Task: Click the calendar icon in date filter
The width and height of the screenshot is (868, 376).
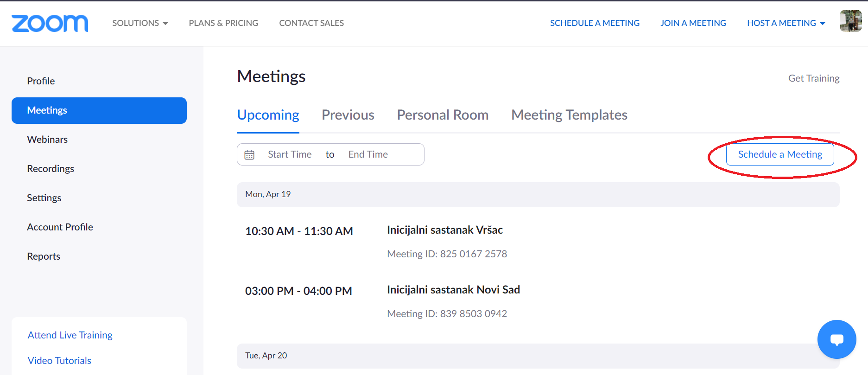Action: point(249,155)
